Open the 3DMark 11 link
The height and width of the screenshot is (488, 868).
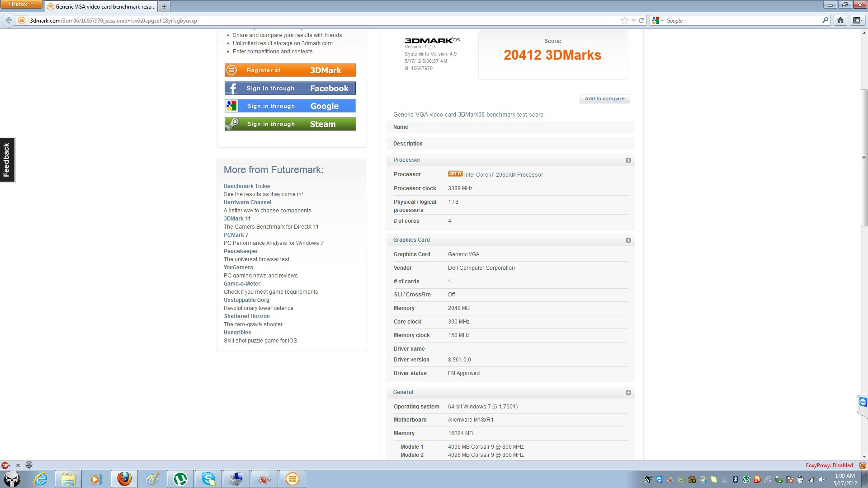coord(237,219)
